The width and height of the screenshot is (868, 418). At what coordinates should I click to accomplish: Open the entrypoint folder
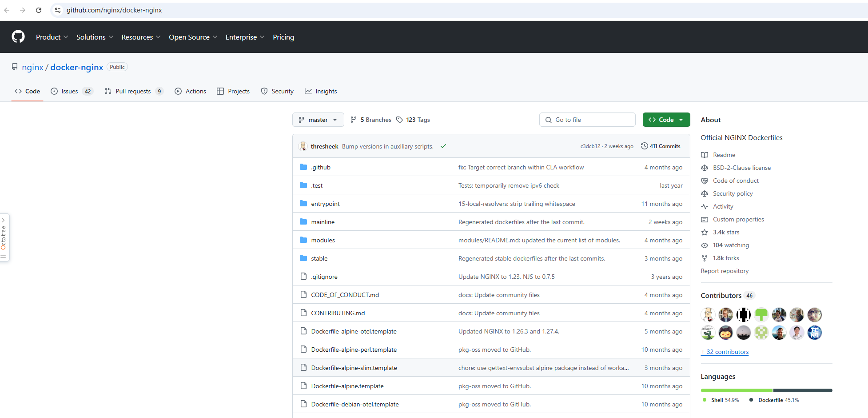click(x=325, y=204)
